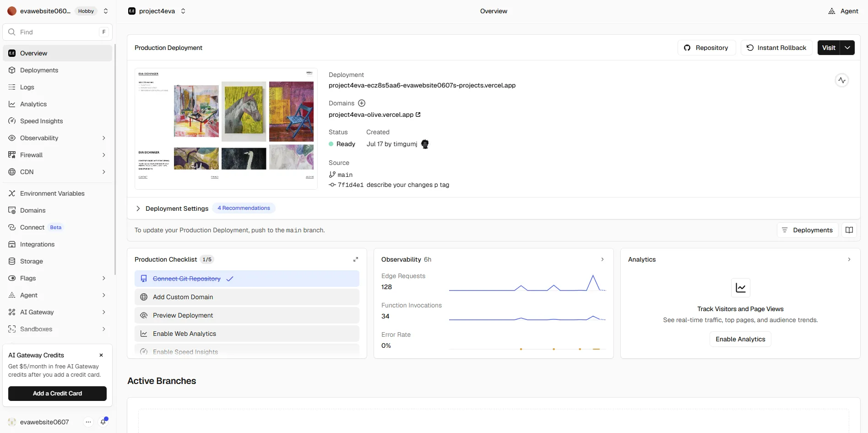868x433 pixels.
Task: Click the CDN globe icon
Action: pyautogui.click(x=12, y=172)
